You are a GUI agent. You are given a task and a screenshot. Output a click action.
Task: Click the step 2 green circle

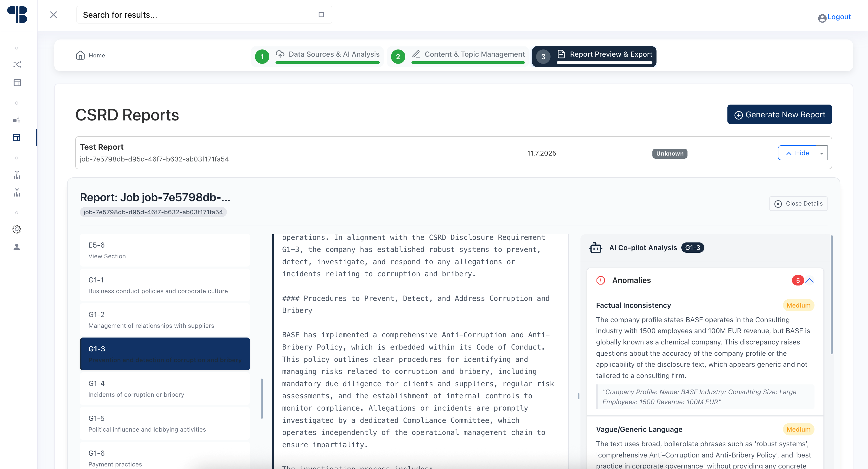pyautogui.click(x=398, y=56)
